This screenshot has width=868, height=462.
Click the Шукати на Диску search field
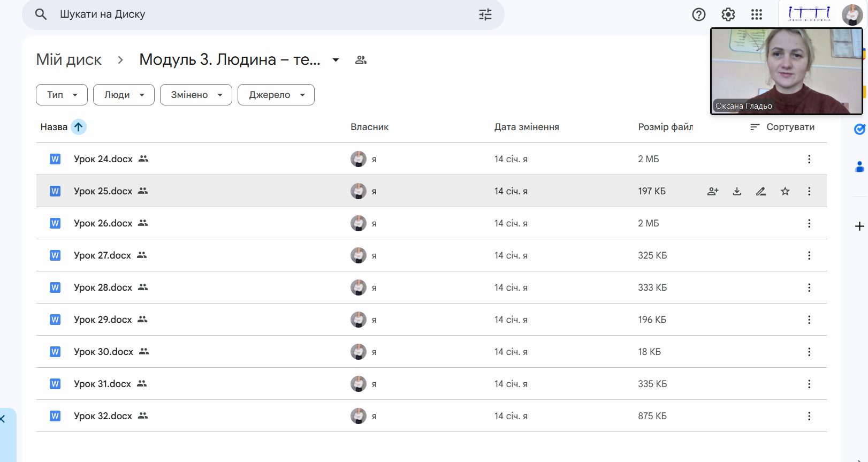[257, 14]
